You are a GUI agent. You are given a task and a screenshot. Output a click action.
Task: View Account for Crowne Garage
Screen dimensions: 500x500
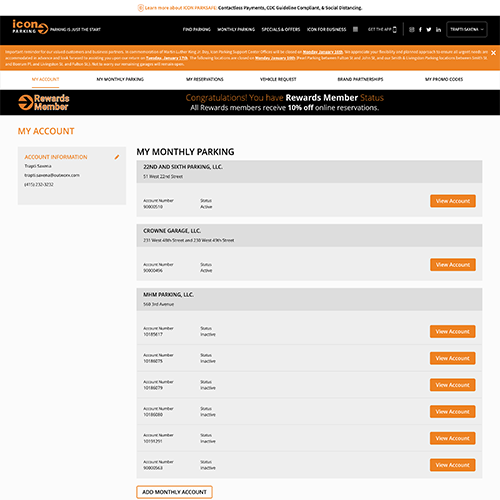453,265
